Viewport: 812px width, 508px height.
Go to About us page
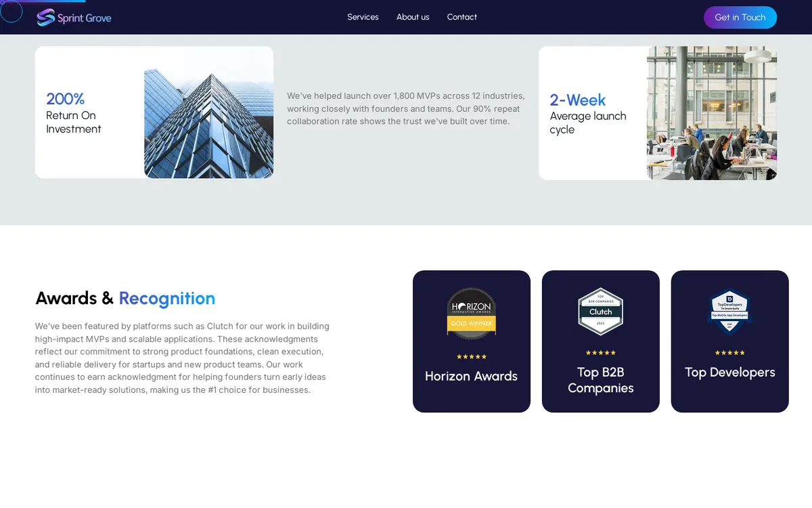point(413,17)
